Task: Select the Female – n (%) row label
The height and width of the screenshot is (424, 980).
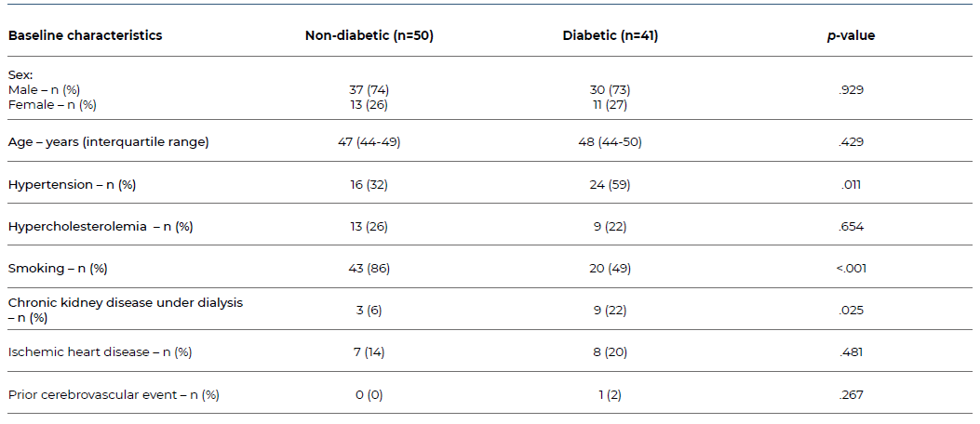Action: tap(52, 105)
